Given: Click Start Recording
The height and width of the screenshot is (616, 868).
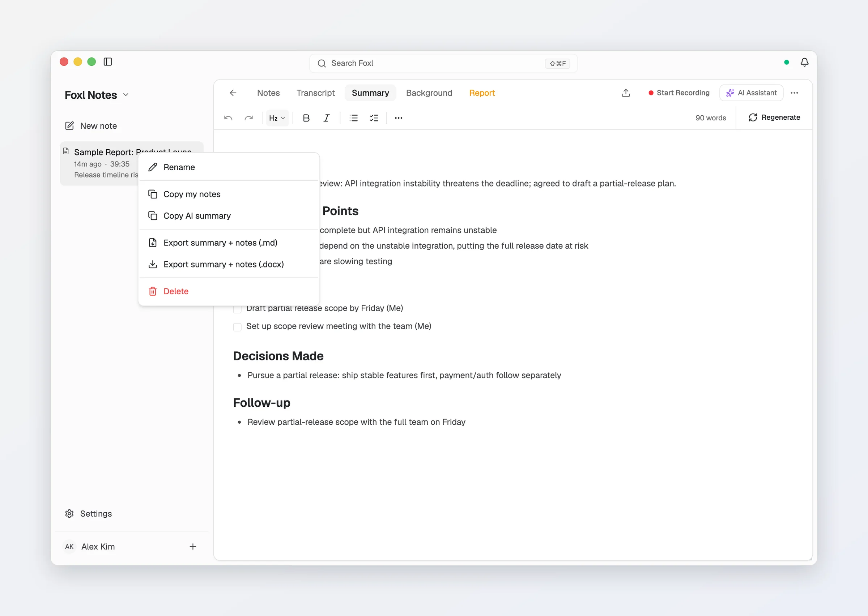Looking at the screenshot, I should point(679,93).
